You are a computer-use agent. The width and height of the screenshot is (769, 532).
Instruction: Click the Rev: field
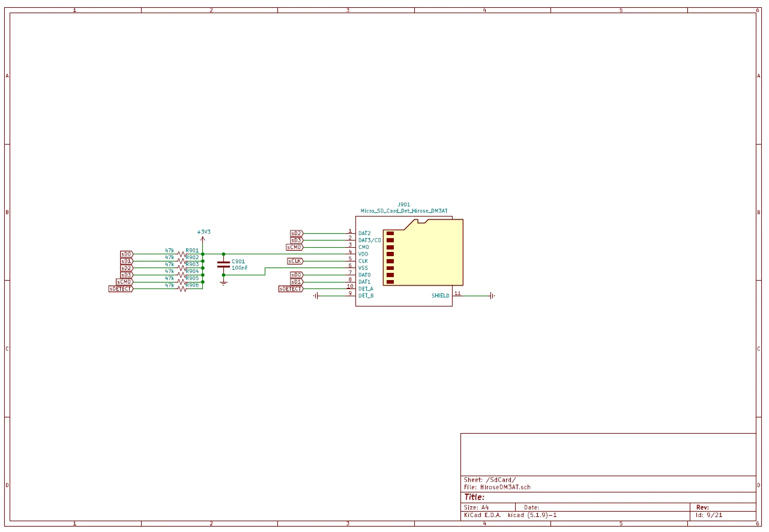(x=702, y=507)
